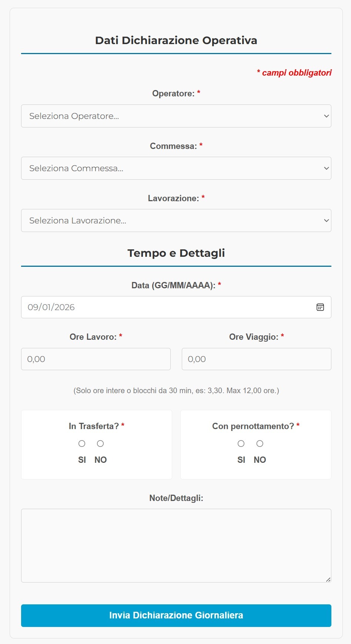Screen dimensions: 351x644
Task: Select NO for In Trasferta
Action: pos(100,444)
